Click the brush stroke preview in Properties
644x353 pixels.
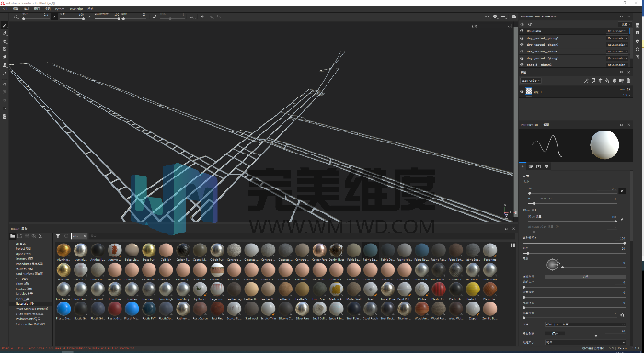(547, 146)
